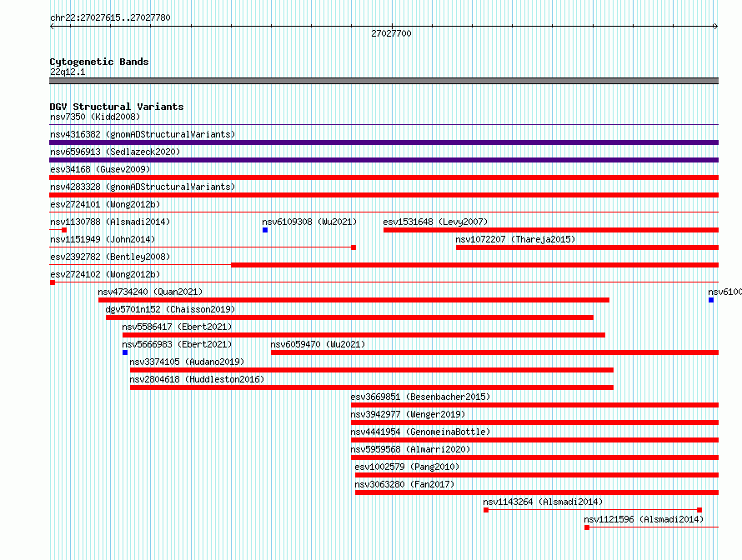This screenshot has height=560, width=742.
Task: Open nsv4734240 (Quan2021) label
Action: click(150, 292)
